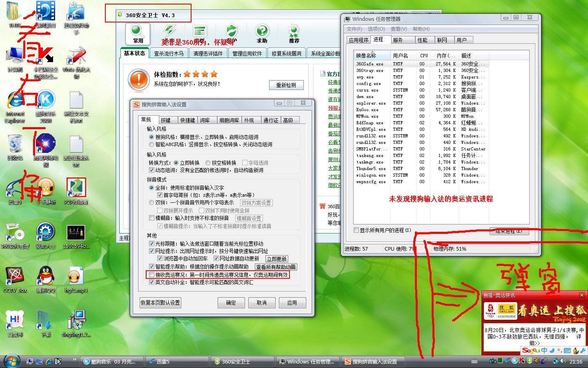Viewport: 588px width, 368px height.
Task: Select the 腾讯QQ penguin desktop icon
Action: pyautogui.click(x=46, y=280)
